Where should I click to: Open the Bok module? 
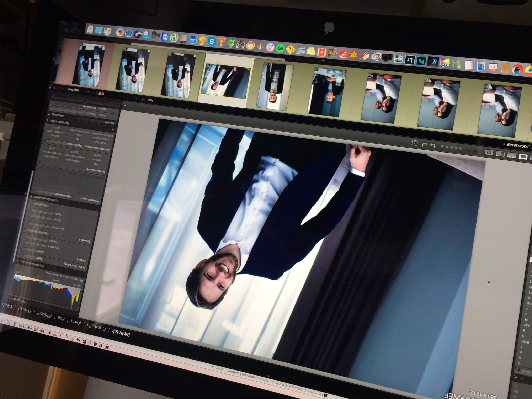(x=61, y=318)
